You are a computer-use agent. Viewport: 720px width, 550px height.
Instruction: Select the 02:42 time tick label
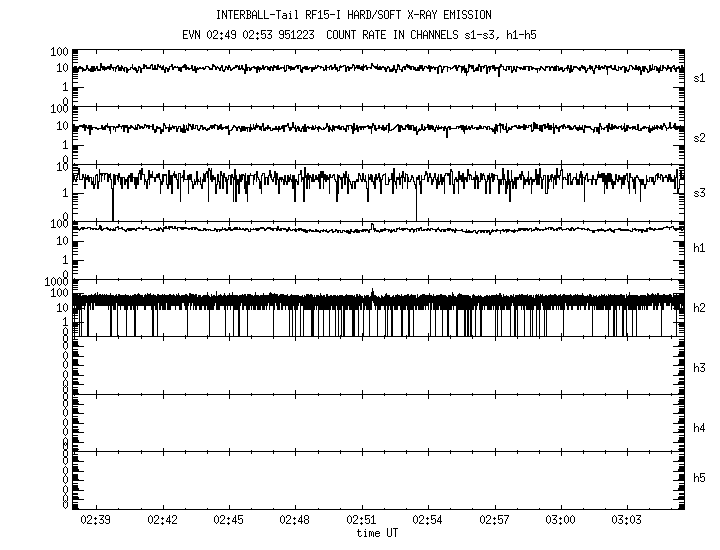tap(162, 520)
